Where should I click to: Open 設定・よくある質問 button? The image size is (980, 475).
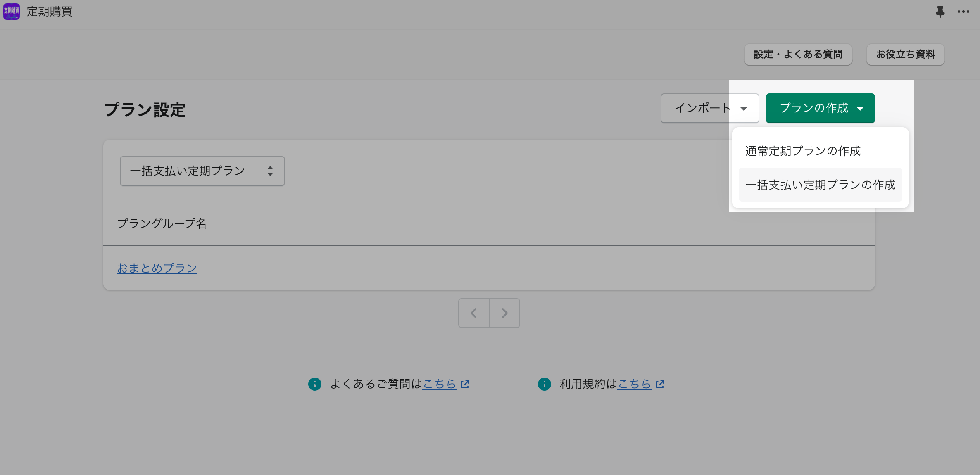click(x=798, y=55)
